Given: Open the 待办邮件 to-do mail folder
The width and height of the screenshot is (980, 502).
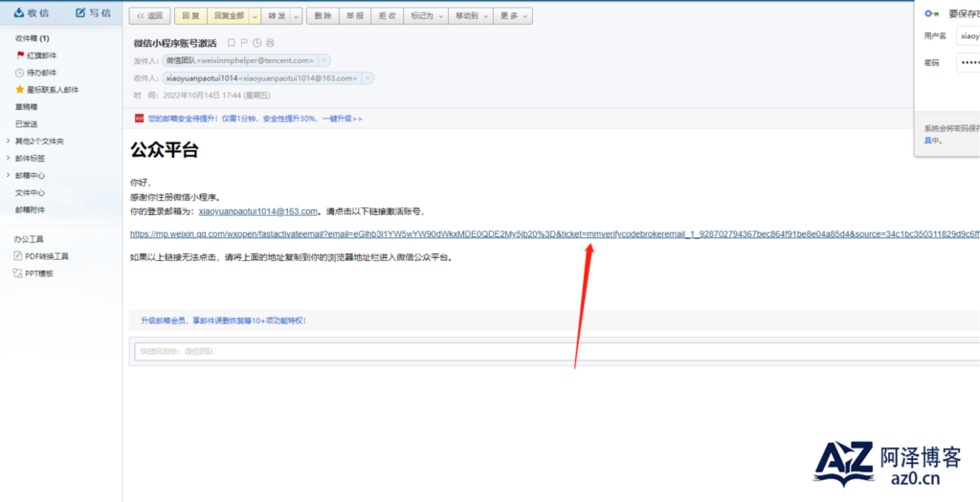Looking at the screenshot, I should coord(36,73).
